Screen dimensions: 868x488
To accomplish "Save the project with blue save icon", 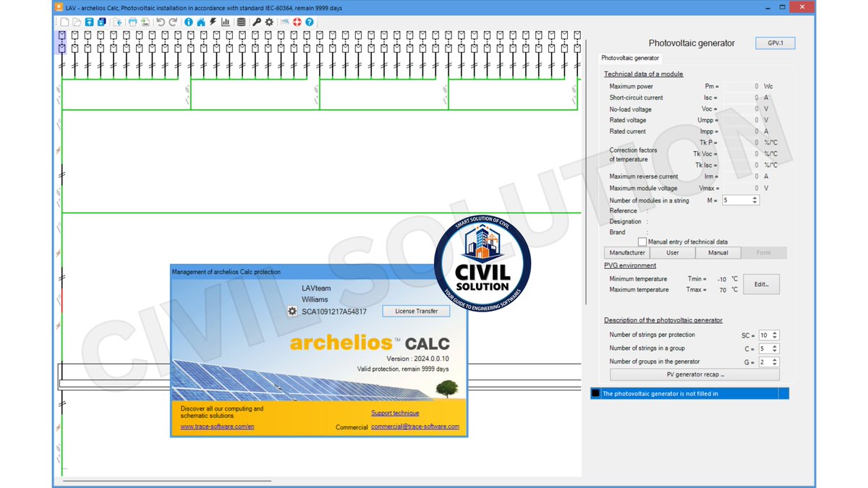I will tap(90, 22).
